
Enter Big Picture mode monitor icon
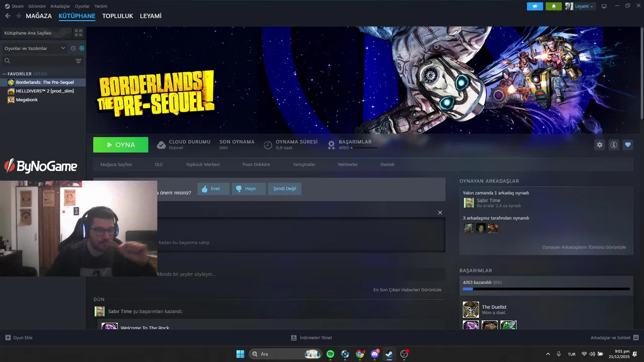point(604,6)
